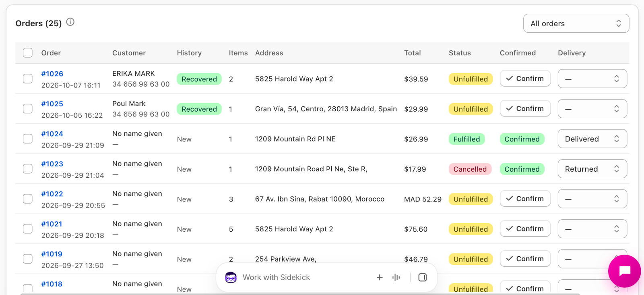
Task: Check the box for order #1019
Action: 28,259
